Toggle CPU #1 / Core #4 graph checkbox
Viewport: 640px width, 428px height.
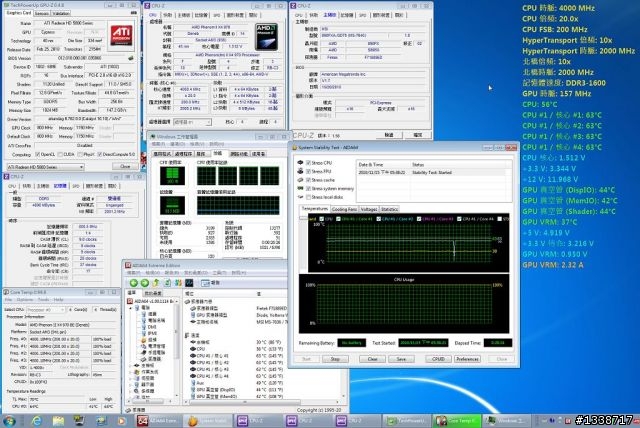tap(459, 219)
